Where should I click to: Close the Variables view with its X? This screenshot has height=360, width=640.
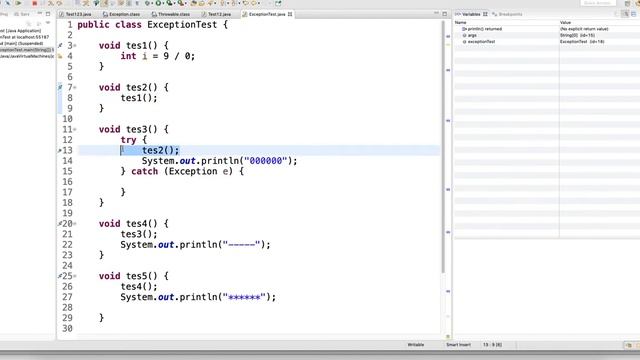[x=485, y=14]
